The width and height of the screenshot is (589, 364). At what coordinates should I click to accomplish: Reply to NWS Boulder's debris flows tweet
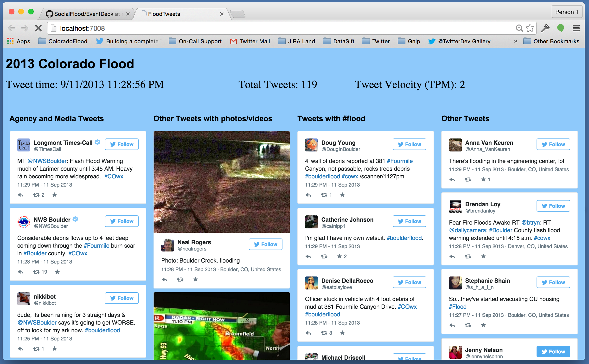(x=21, y=272)
